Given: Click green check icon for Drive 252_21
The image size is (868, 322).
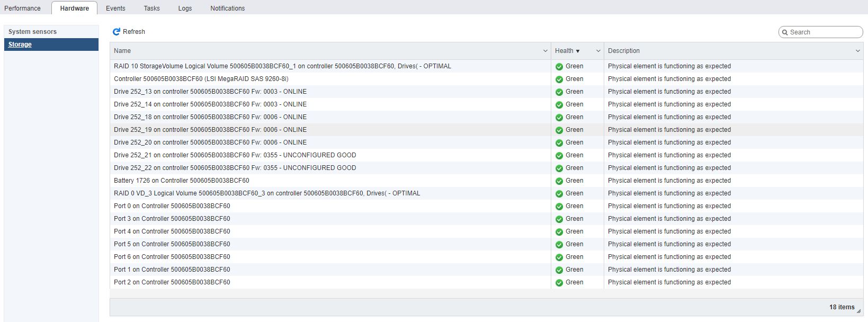Looking at the screenshot, I should (x=559, y=156).
